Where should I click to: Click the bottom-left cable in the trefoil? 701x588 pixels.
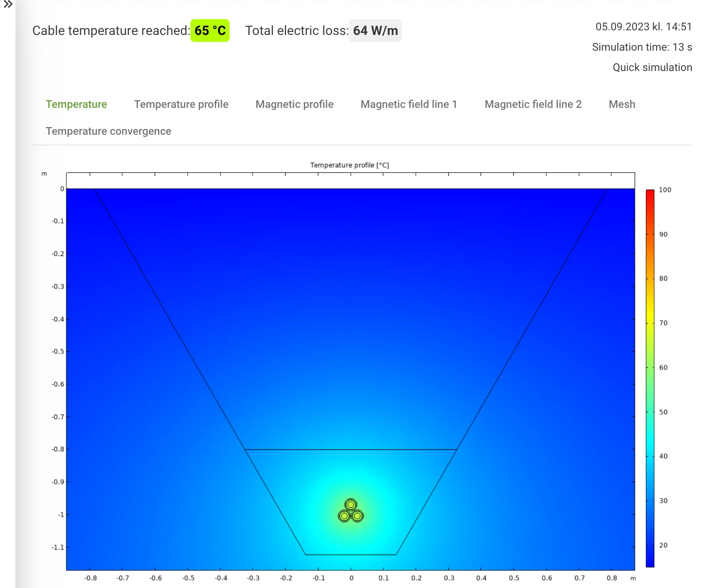[344, 516]
